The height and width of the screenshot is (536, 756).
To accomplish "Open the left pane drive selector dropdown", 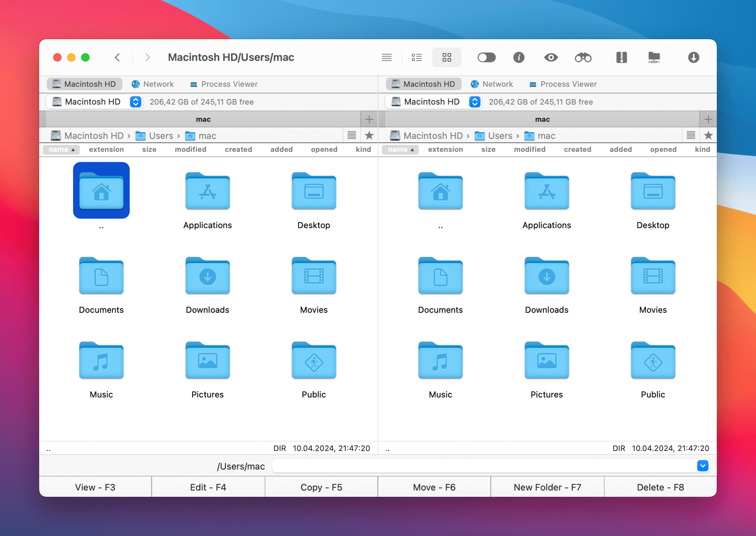I will click(135, 102).
